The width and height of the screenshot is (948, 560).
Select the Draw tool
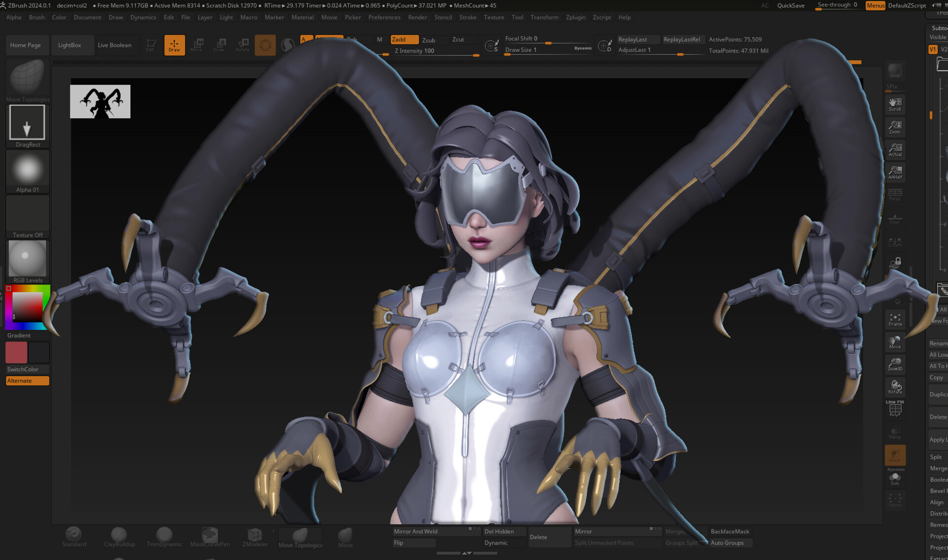click(174, 45)
